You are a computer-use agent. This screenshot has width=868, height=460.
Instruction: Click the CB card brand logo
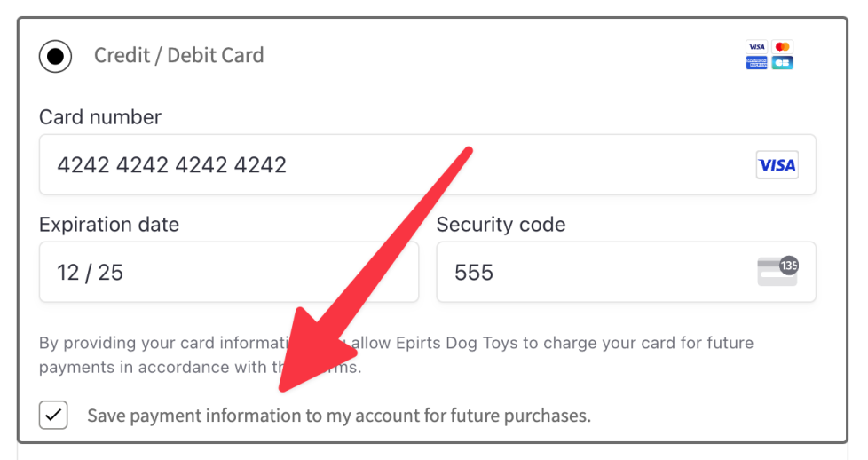click(x=782, y=63)
